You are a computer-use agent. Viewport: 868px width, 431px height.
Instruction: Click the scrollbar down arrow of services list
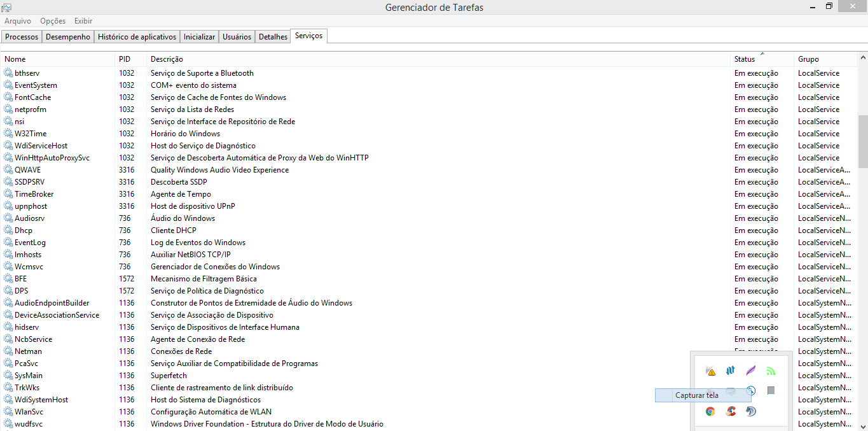(x=863, y=426)
